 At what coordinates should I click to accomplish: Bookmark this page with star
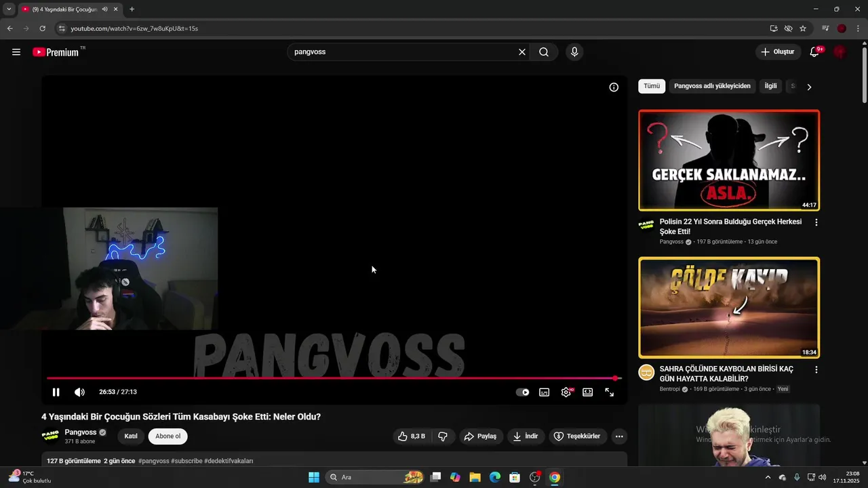pyautogui.click(x=803, y=28)
